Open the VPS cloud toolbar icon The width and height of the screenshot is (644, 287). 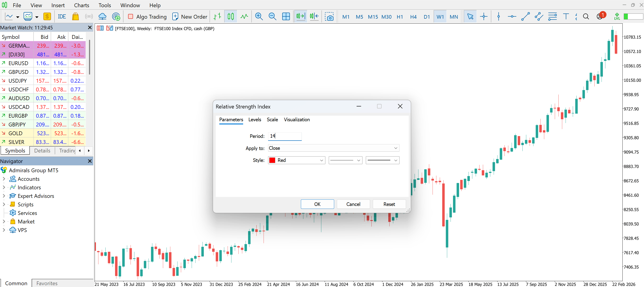pyautogui.click(x=102, y=17)
